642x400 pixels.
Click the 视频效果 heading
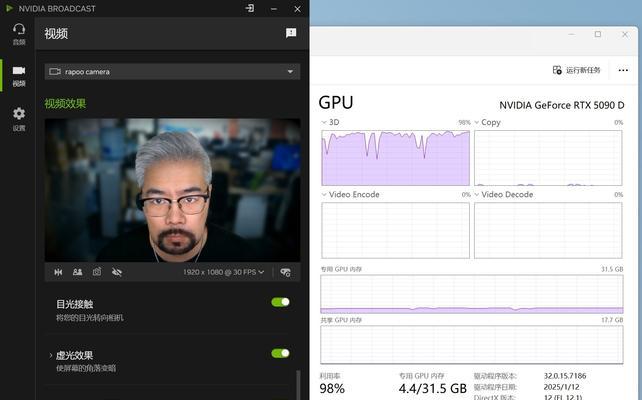pyautogui.click(x=65, y=104)
